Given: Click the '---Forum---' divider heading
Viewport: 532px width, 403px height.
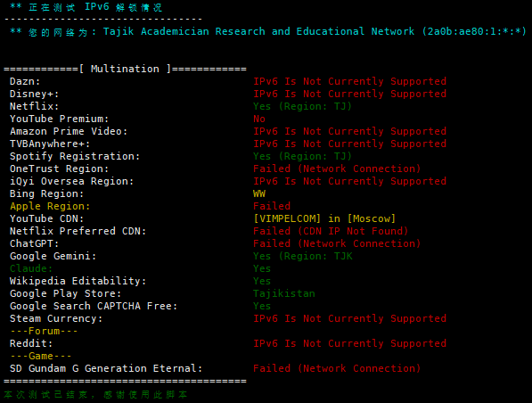Looking at the screenshot, I should point(44,331).
